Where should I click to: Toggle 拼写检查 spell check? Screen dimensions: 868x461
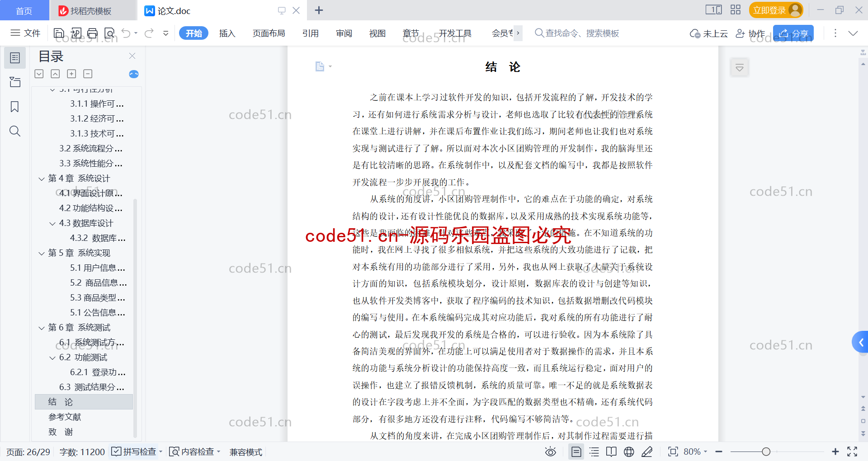click(x=137, y=452)
